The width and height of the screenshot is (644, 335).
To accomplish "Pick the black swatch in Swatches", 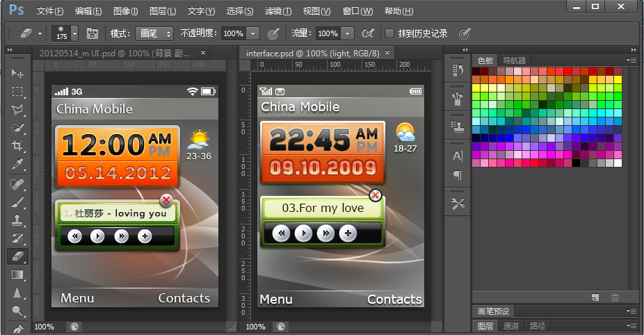I will tap(577, 163).
